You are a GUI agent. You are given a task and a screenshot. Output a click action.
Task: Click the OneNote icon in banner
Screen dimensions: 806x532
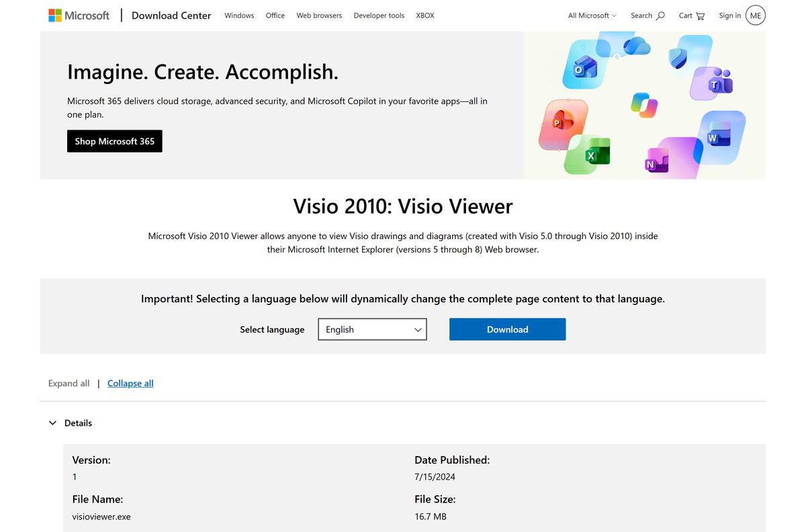tap(656, 161)
